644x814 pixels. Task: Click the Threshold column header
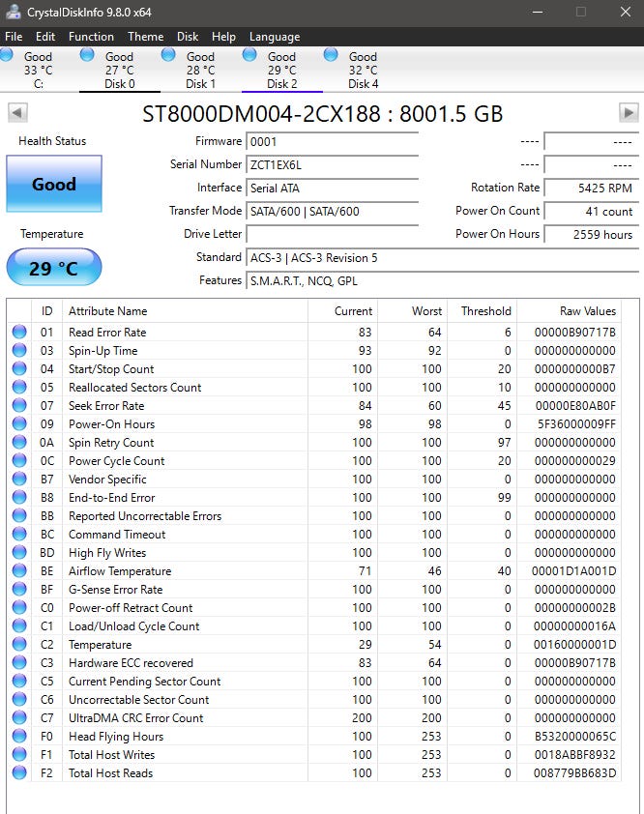pyautogui.click(x=482, y=311)
